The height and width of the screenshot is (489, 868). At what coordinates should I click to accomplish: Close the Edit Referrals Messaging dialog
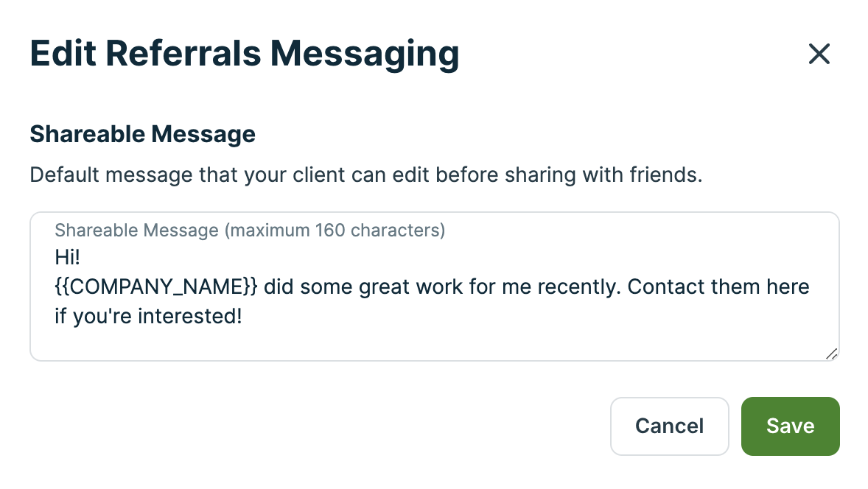pos(819,54)
